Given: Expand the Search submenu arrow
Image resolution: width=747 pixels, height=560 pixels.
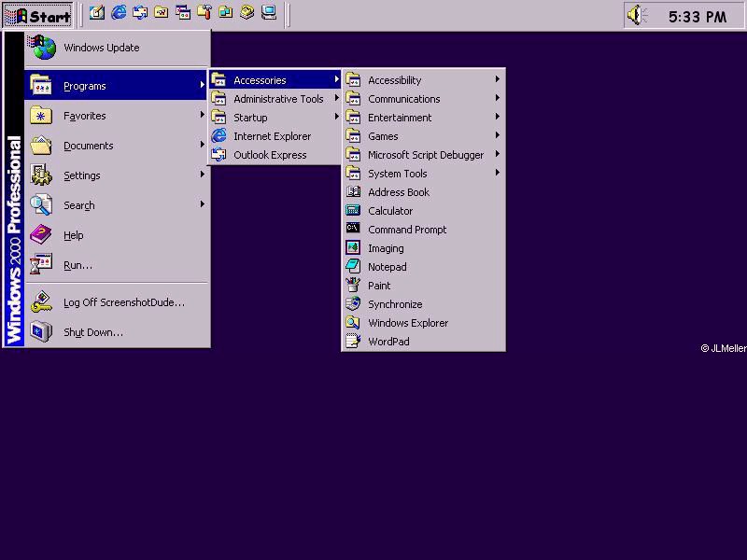Looking at the screenshot, I should [x=202, y=204].
